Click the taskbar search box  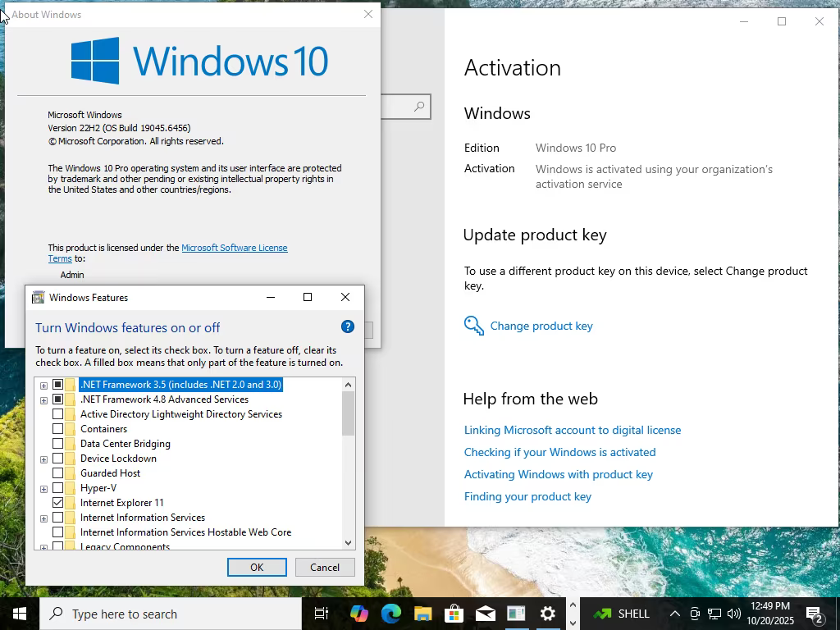tap(171, 614)
